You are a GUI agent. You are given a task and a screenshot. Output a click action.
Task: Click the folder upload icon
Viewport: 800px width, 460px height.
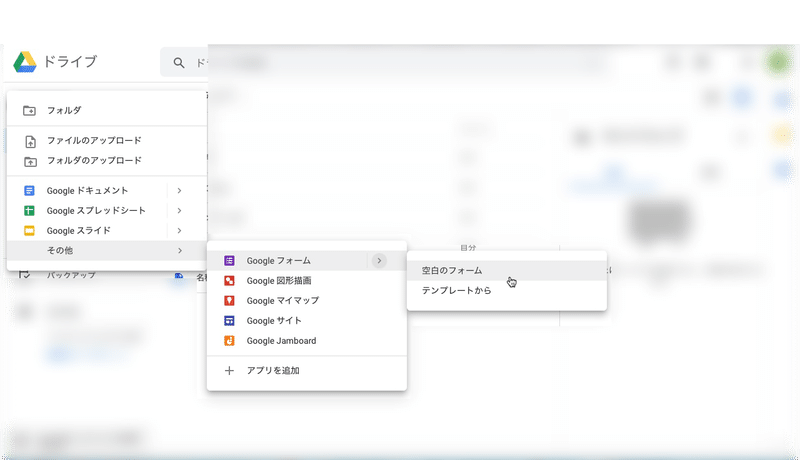coord(30,162)
